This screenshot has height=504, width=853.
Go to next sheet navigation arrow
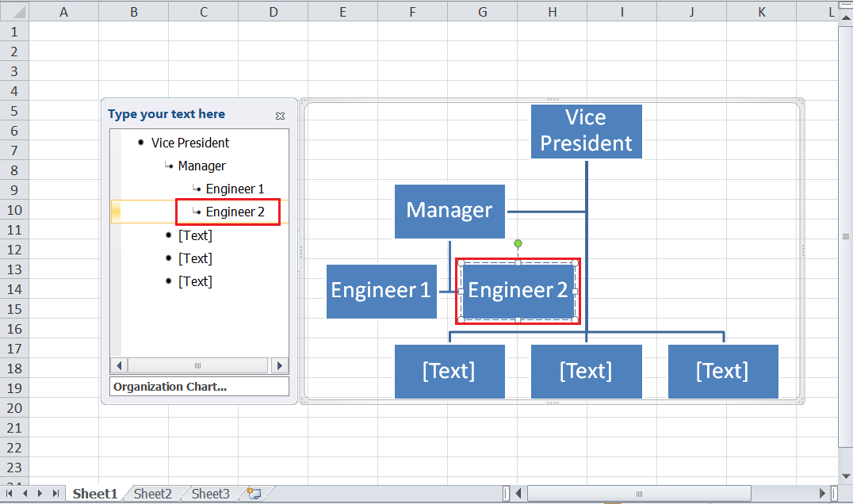coord(40,493)
